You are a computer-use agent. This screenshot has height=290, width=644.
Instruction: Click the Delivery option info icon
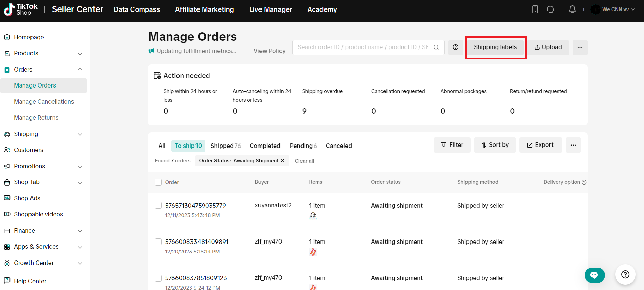click(x=584, y=182)
